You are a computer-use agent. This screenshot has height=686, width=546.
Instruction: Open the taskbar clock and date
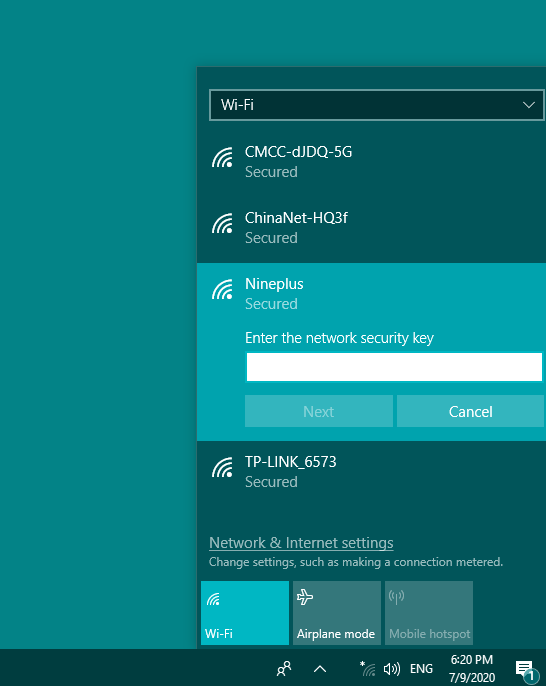472,668
